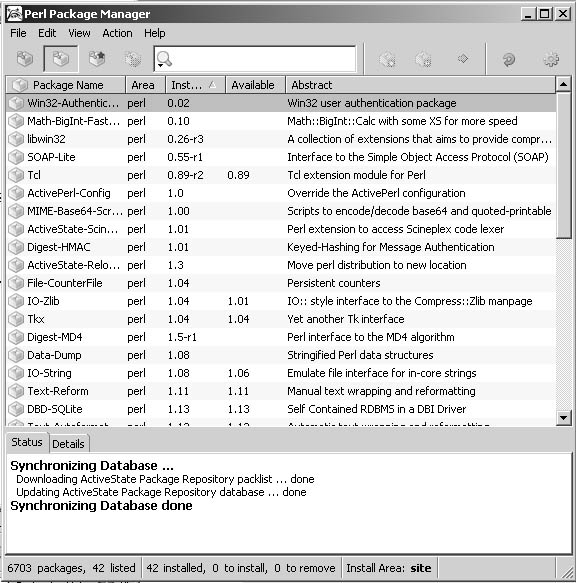Click the Run marked actions diamond icon
Screen dimensions: 576x583
[x=463, y=58]
